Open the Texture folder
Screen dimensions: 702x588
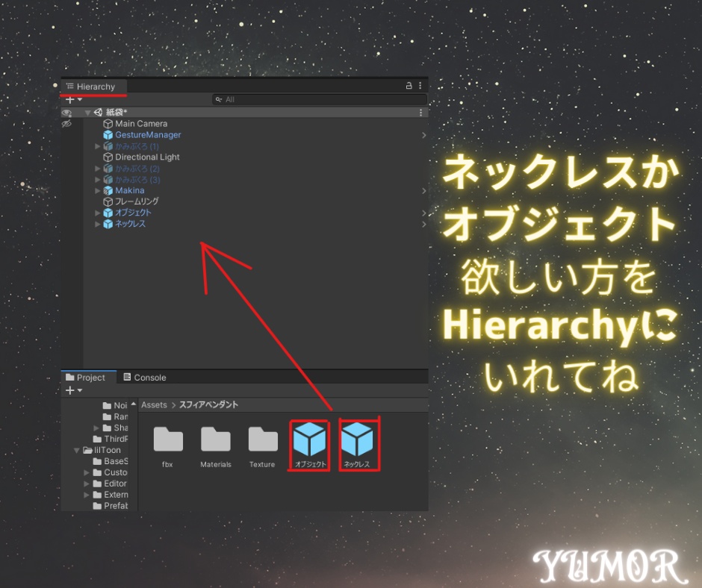pos(262,440)
